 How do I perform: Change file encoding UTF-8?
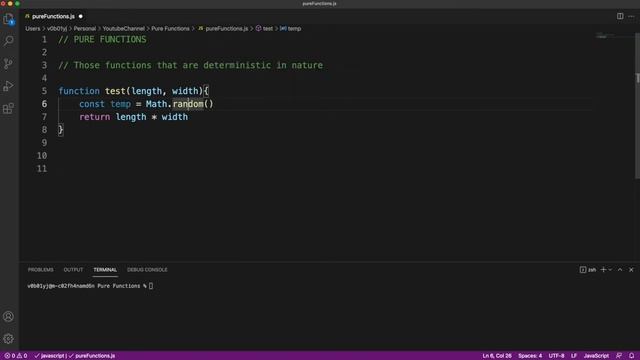[556, 356]
